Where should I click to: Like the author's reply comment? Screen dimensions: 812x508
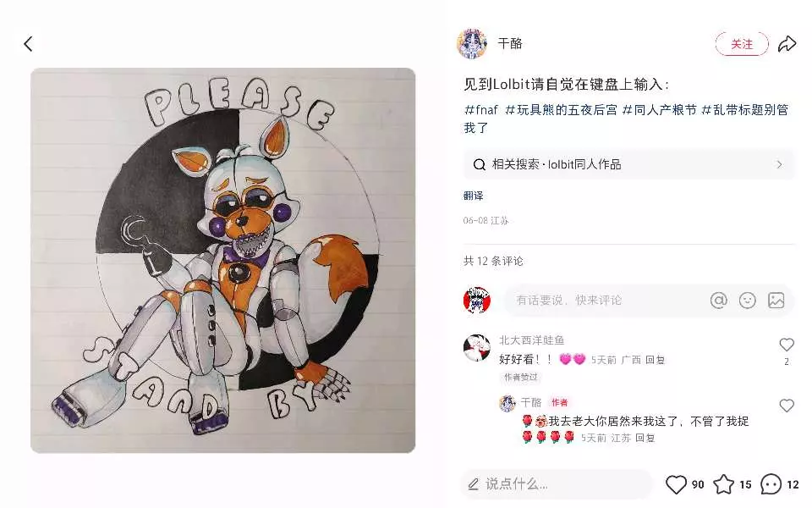pos(787,406)
